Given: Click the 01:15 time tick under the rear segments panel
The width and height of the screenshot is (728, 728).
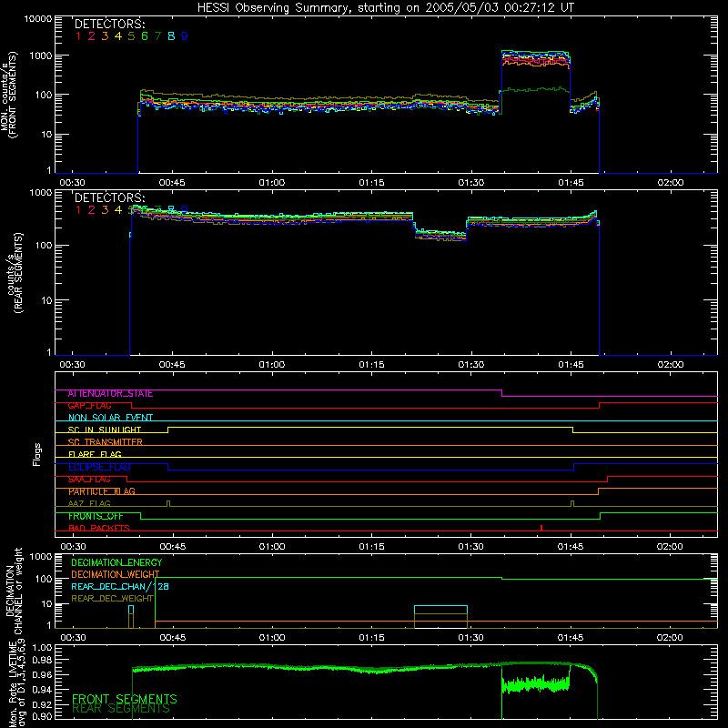Looking at the screenshot, I should pyautogui.click(x=371, y=365).
